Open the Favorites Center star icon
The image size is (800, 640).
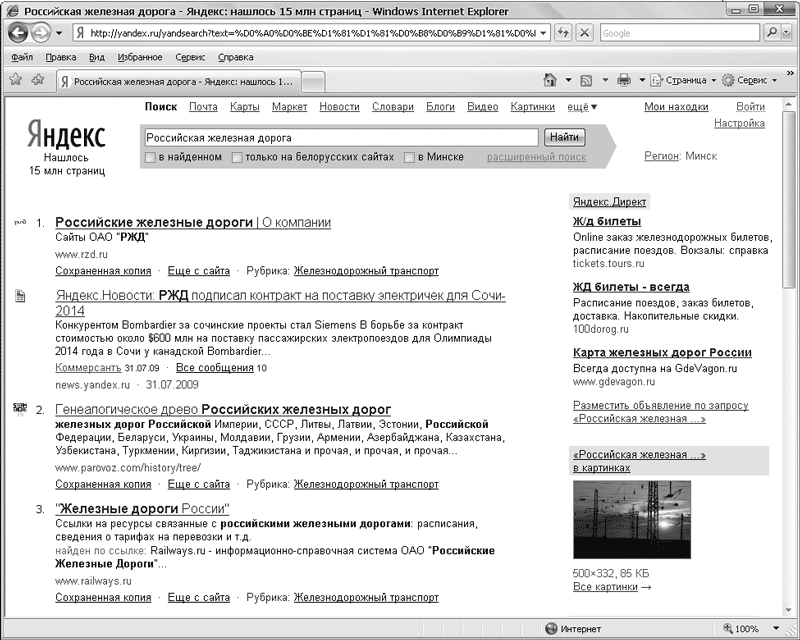[15, 79]
